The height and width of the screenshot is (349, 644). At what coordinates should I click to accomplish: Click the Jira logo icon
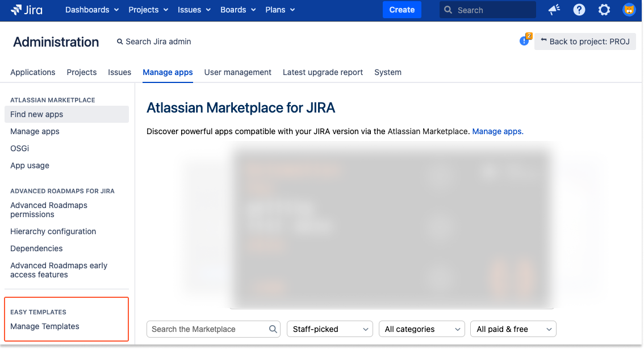point(15,10)
